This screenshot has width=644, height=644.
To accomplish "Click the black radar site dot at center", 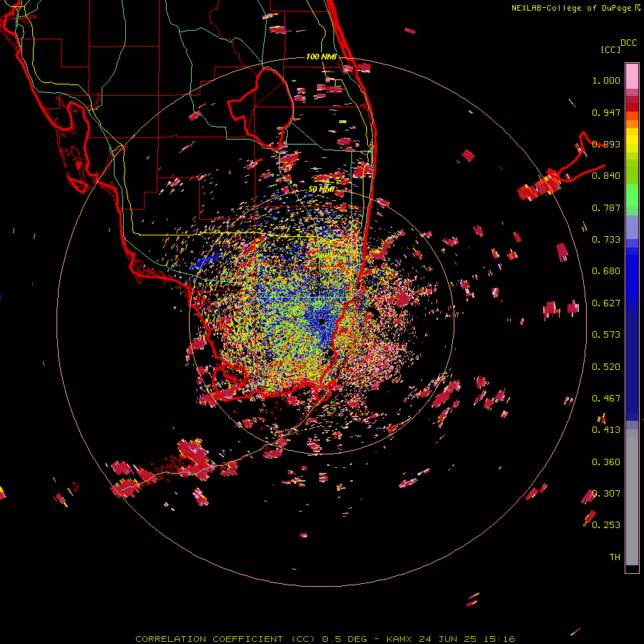I will tap(322, 321).
